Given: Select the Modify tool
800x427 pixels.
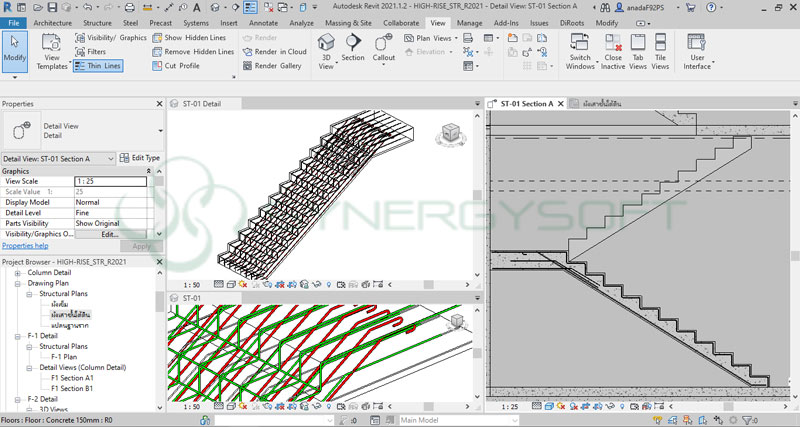Looking at the screenshot, I should click(x=15, y=49).
